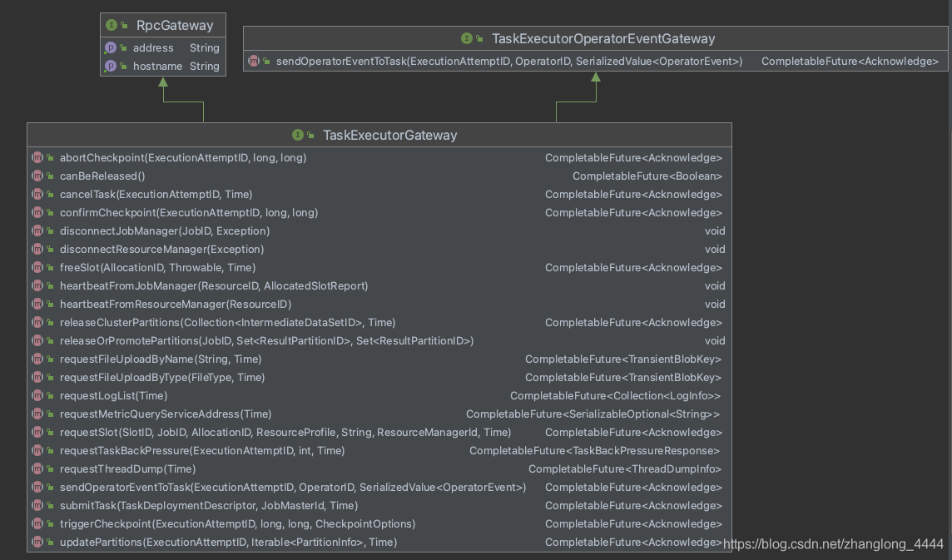Select requestThreadDump(Time) method text
Image resolution: width=952 pixels, height=560 pixels.
pyautogui.click(x=127, y=469)
